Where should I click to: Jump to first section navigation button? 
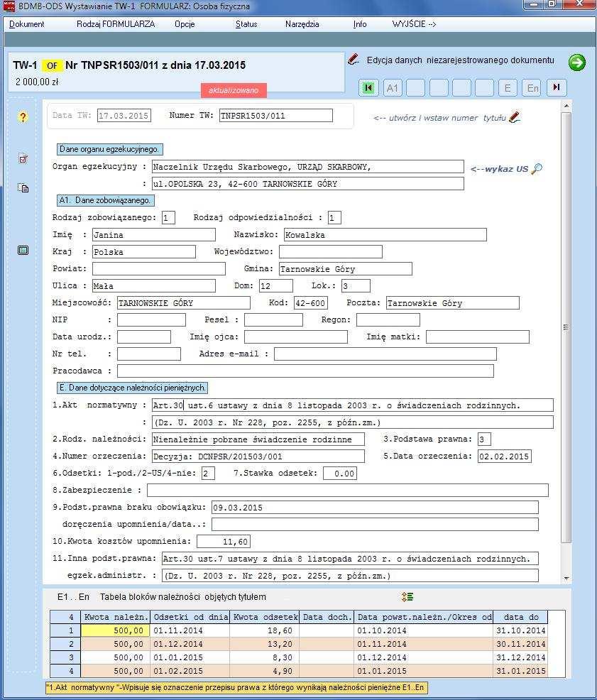click(x=368, y=87)
